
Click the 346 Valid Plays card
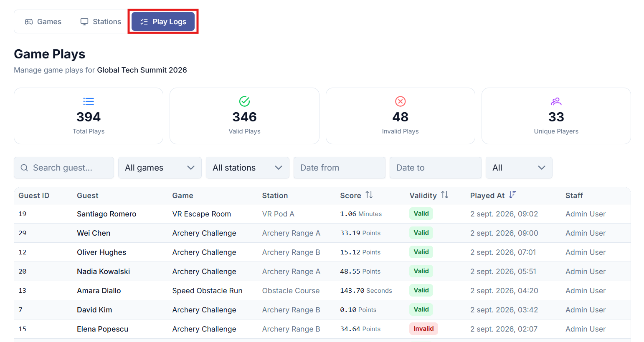tap(244, 116)
